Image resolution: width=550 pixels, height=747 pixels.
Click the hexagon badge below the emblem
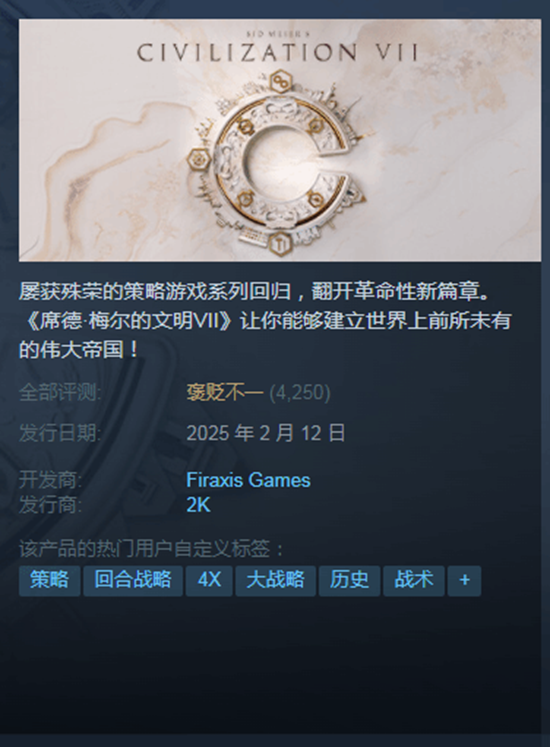point(278,244)
